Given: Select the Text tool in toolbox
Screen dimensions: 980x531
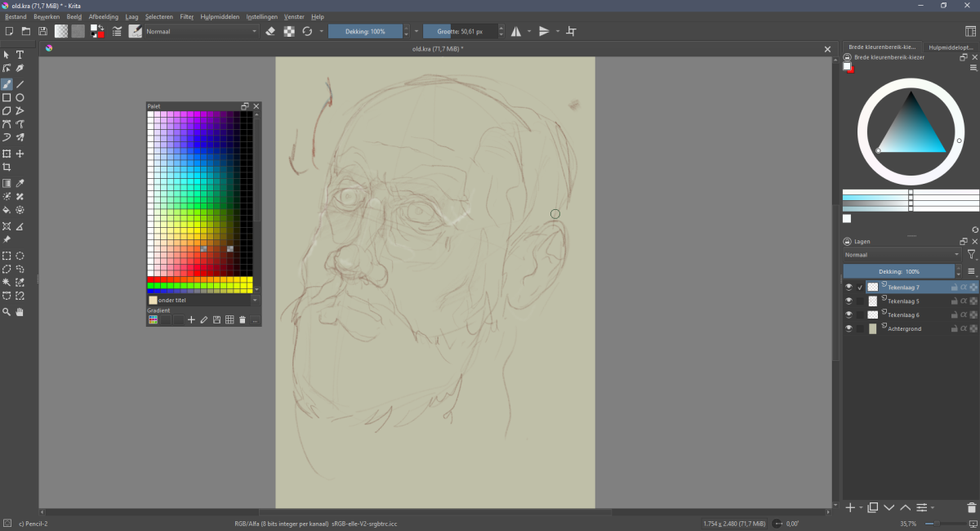Looking at the screenshot, I should [20, 55].
